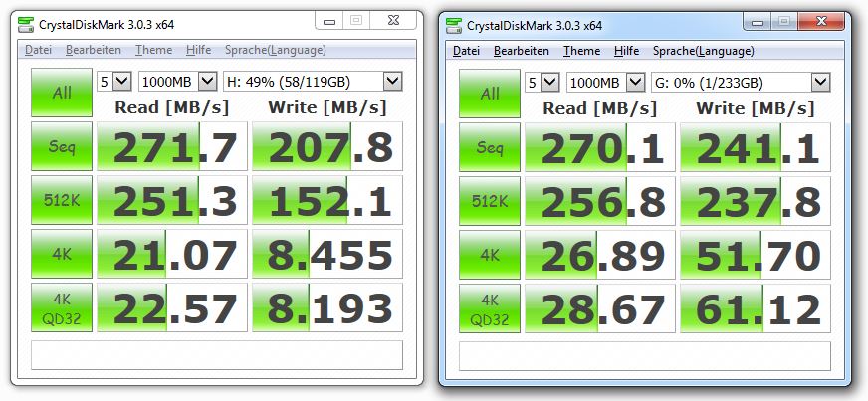
Task: Open Bearbeiten menu in left window
Action: pyautogui.click(x=93, y=50)
